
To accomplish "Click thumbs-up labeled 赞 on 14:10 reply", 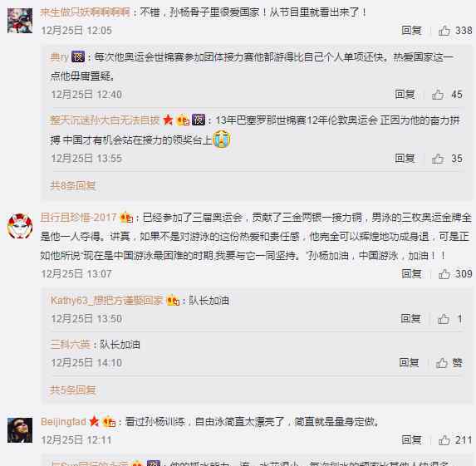I will pos(449,363).
